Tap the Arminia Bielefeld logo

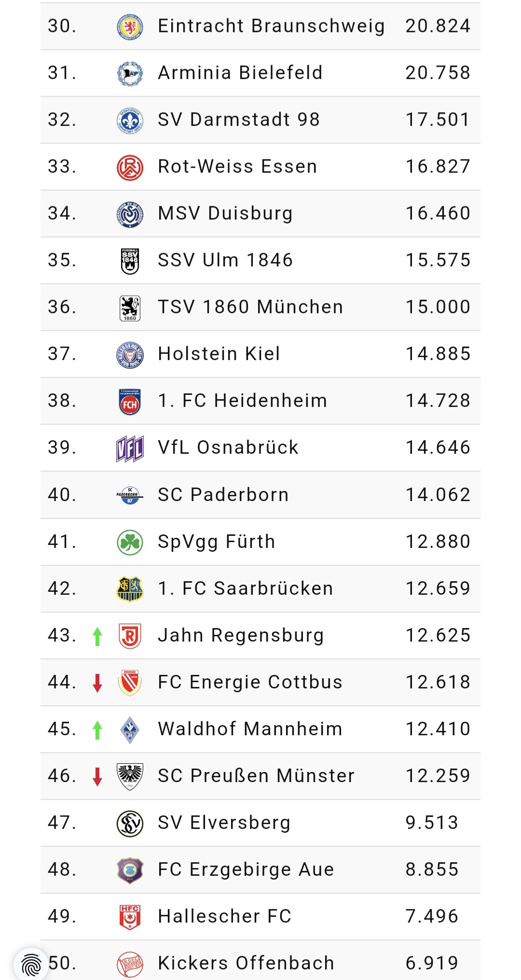point(130,73)
